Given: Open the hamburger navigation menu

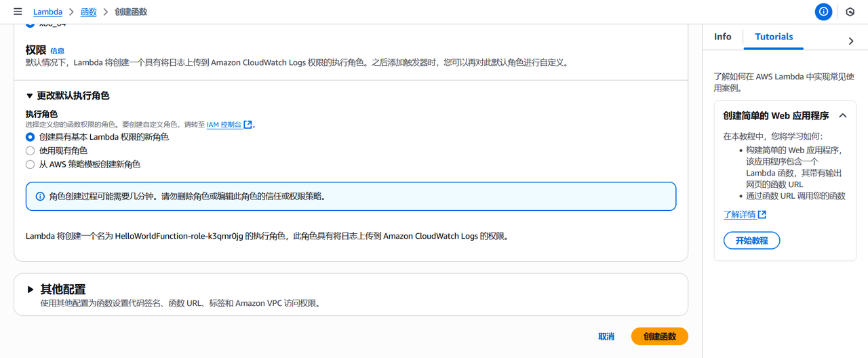Looking at the screenshot, I should [x=18, y=12].
